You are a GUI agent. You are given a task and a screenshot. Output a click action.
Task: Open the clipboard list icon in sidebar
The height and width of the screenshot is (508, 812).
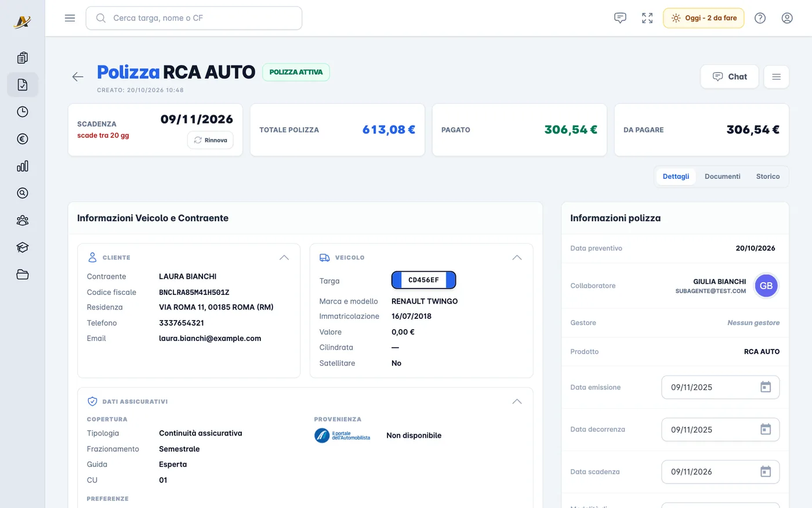click(x=23, y=57)
